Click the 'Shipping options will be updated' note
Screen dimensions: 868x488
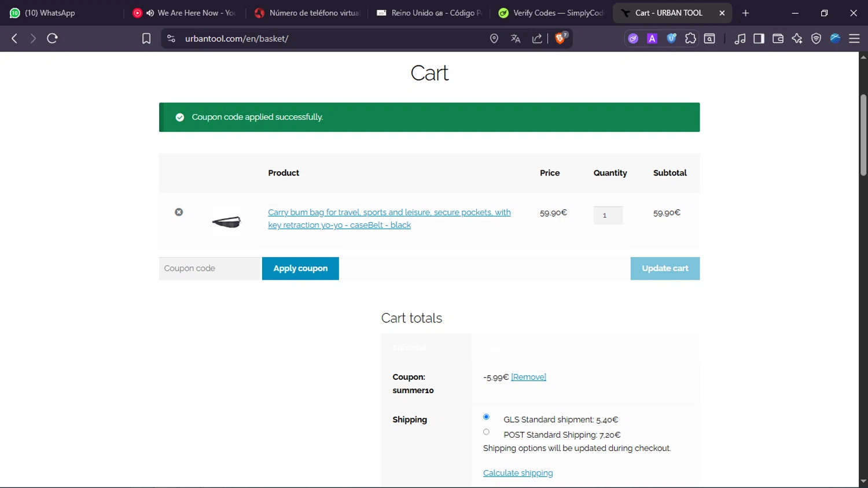click(577, 448)
